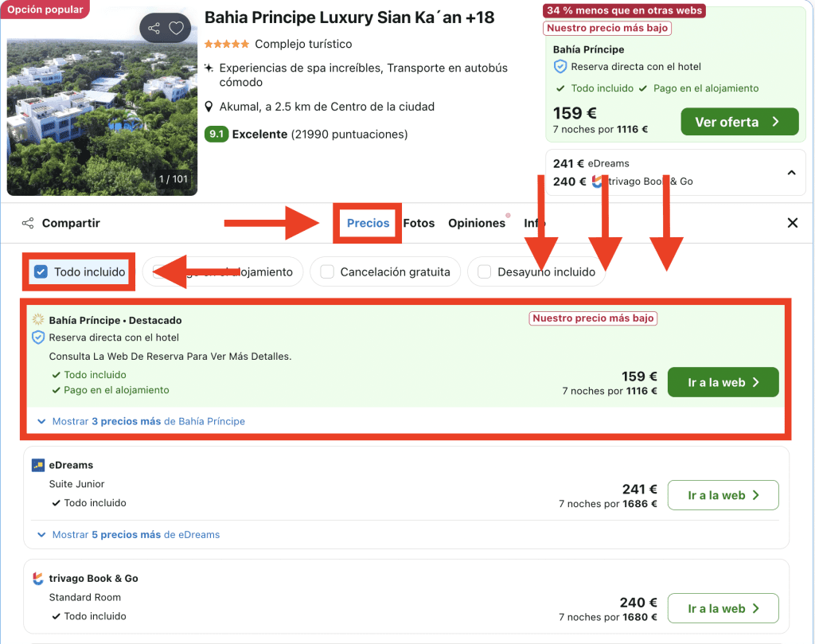
Task: Click the trivago Book & Go logo icon
Action: (x=38, y=579)
